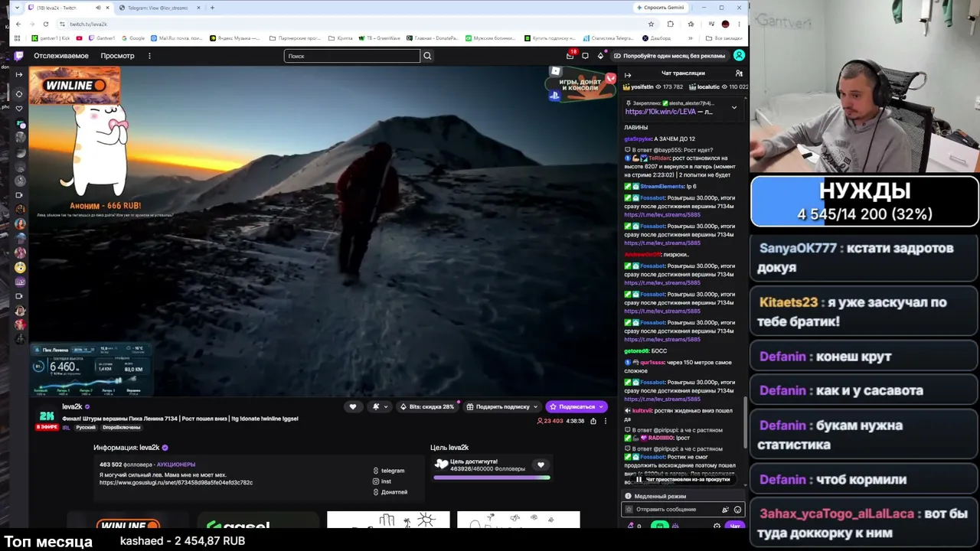Click the Русский language tag
Image resolution: width=980 pixels, height=551 pixels.
85,428
